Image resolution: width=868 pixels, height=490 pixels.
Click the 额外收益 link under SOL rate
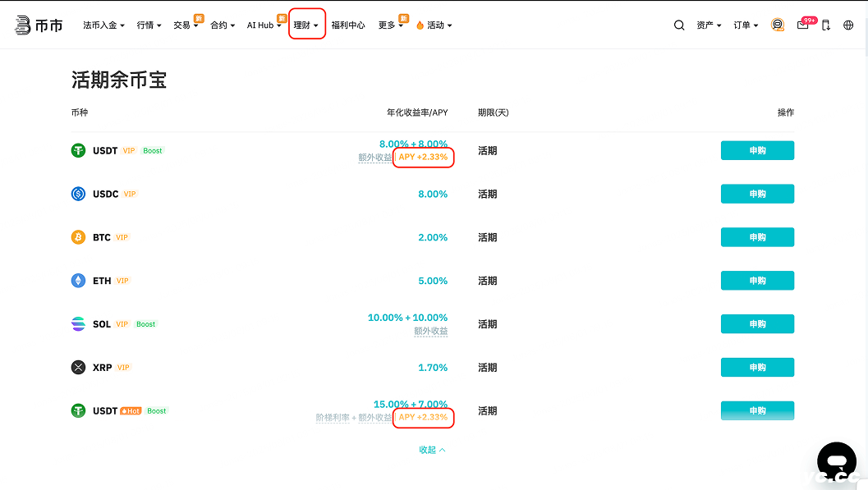point(431,332)
